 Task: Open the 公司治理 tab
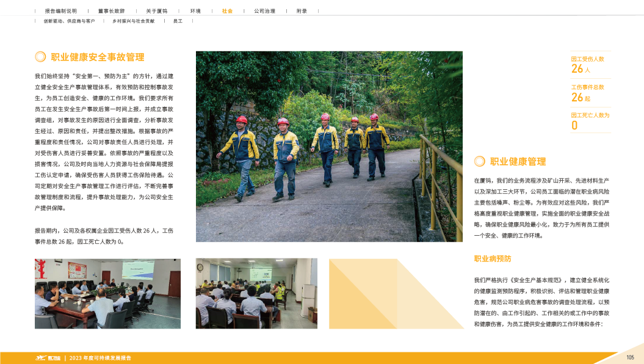coord(264,11)
